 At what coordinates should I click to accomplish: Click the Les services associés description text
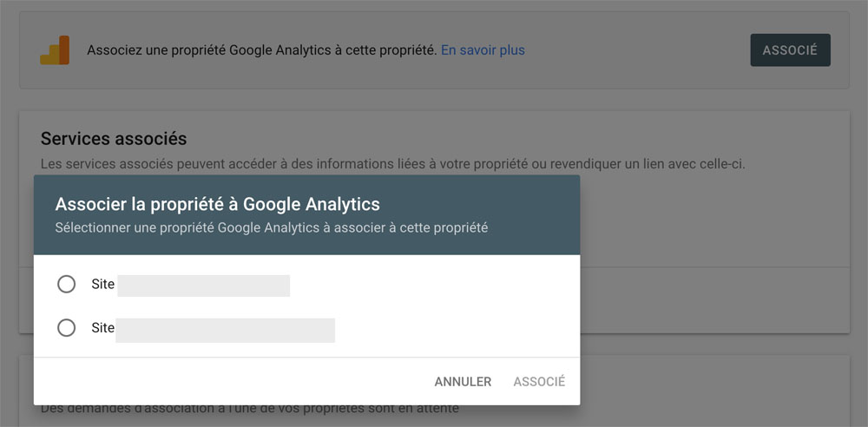coord(393,165)
